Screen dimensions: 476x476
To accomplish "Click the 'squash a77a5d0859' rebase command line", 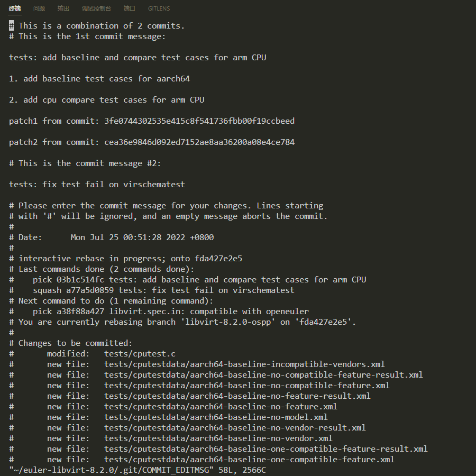I will (163, 290).
